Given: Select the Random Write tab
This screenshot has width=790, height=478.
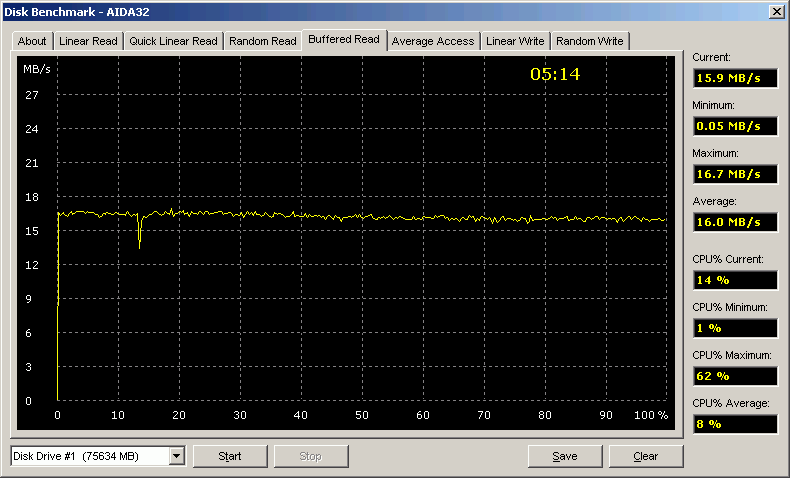Looking at the screenshot, I should pos(589,41).
